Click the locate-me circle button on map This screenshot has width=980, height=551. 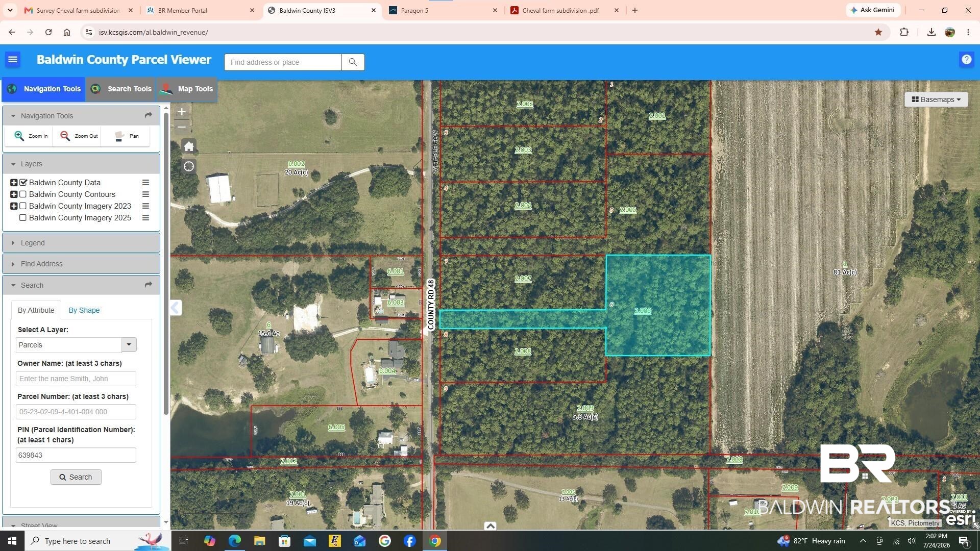pyautogui.click(x=189, y=166)
